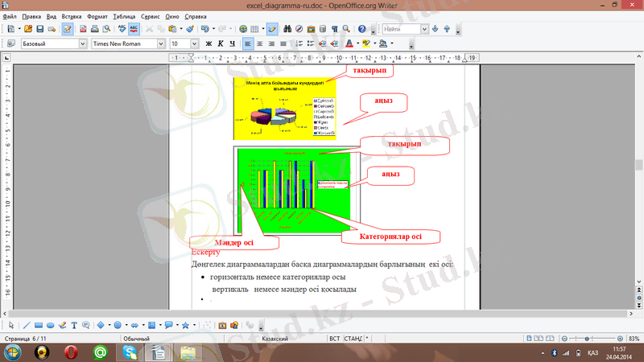Click the ВСТ insert mode indicator

coord(333,339)
